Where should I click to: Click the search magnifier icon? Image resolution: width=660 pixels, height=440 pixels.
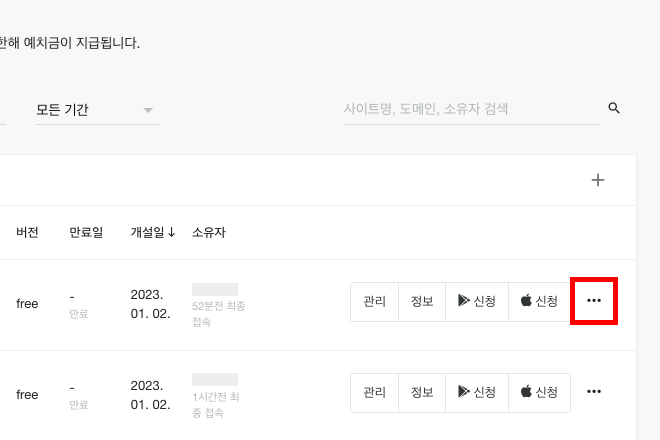[x=614, y=108]
